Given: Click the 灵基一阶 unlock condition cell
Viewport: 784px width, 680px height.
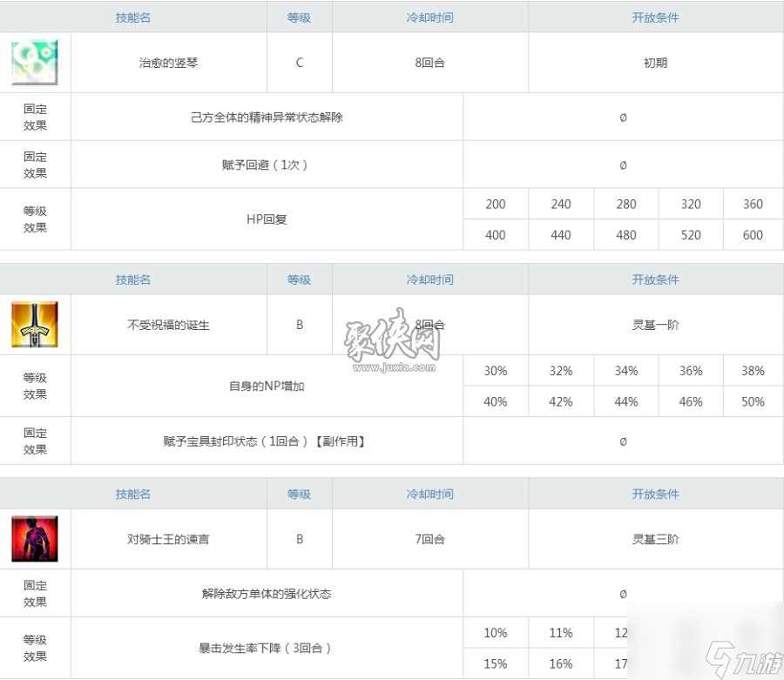Looking at the screenshot, I should click(655, 325).
